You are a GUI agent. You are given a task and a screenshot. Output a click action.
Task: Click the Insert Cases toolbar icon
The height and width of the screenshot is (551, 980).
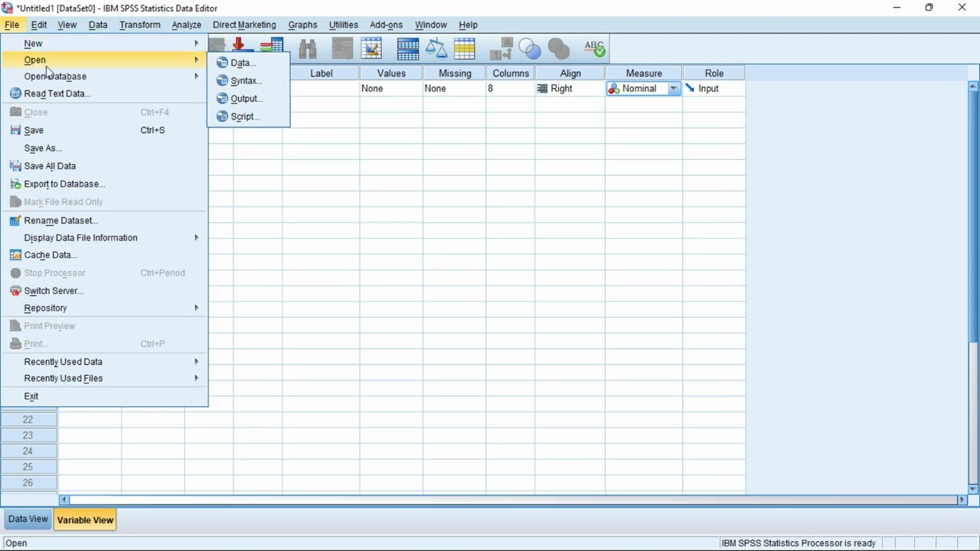click(342, 50)
